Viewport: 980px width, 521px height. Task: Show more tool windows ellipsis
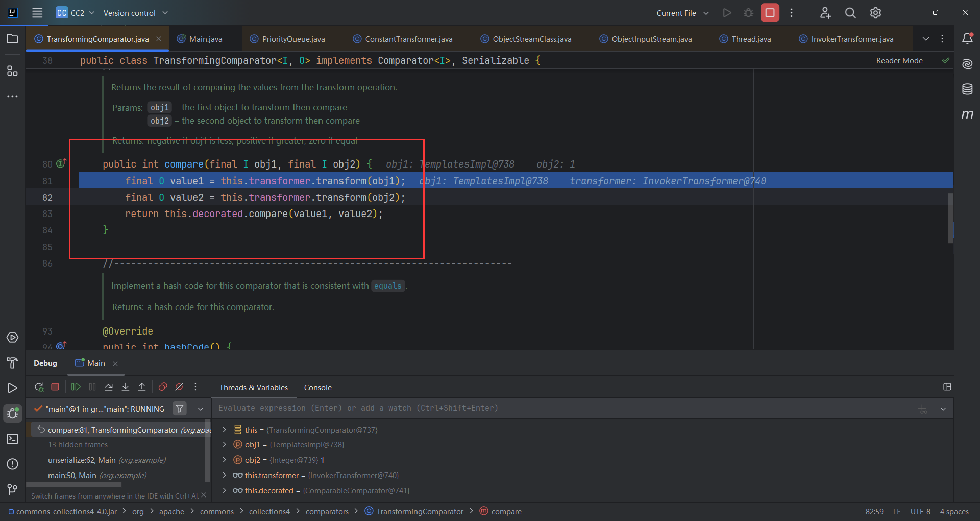coord(12,96)
